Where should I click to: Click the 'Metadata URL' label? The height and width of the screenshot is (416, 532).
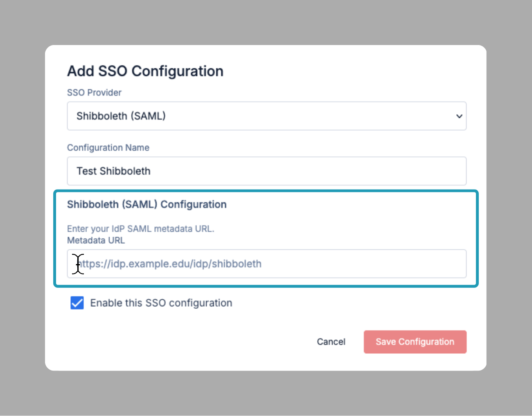(96, 240)
